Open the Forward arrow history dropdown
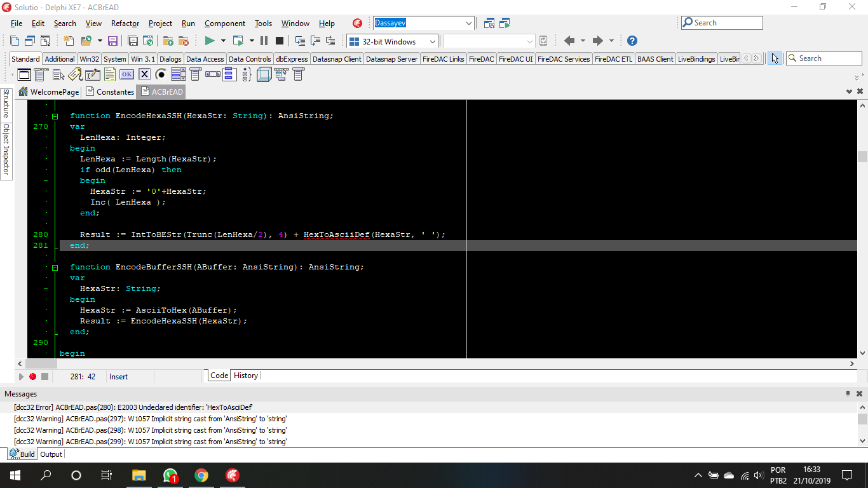The image size is (868, 488). 611,41
